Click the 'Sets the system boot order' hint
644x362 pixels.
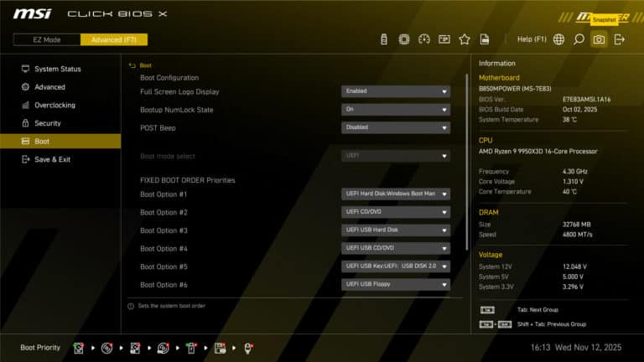(x=171, y=306)
